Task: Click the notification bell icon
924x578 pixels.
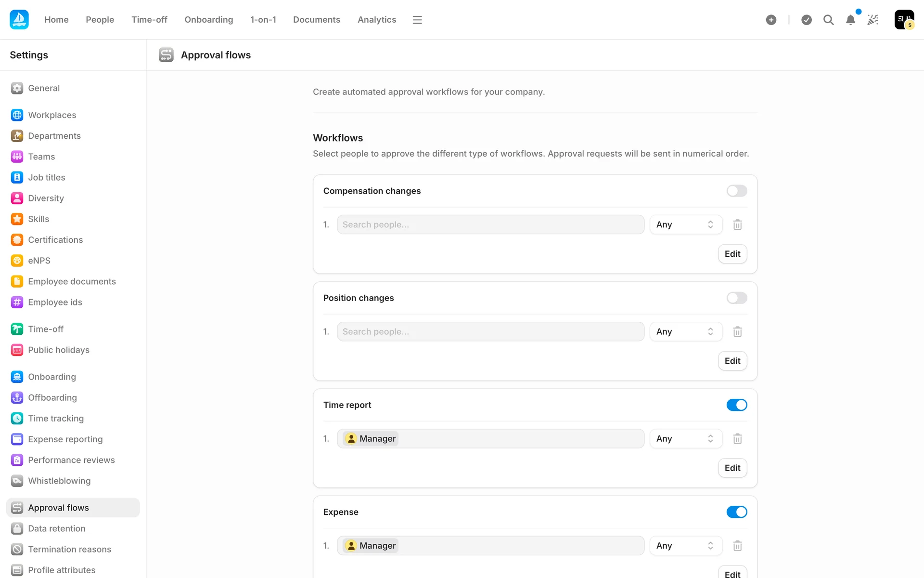Action: coord(850,20)
